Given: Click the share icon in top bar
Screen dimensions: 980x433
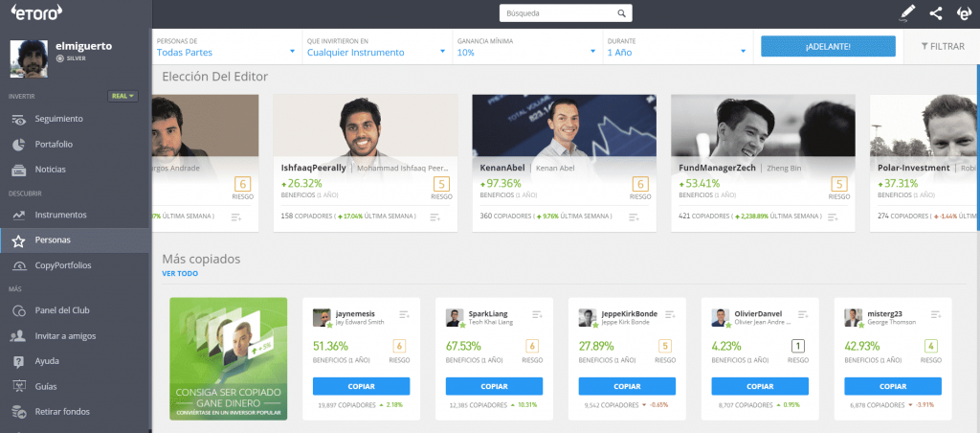Looking at the screenshot, I should pyautogui.click(x=936, y=13).
